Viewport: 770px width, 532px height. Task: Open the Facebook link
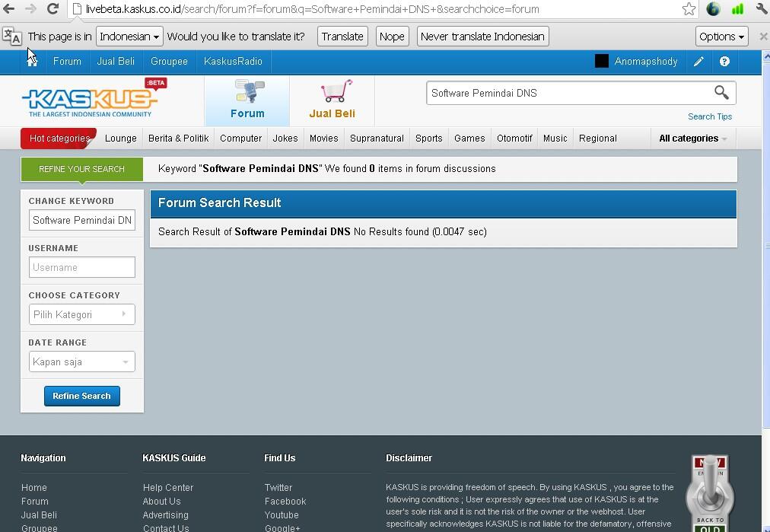(x=285, y=501)
